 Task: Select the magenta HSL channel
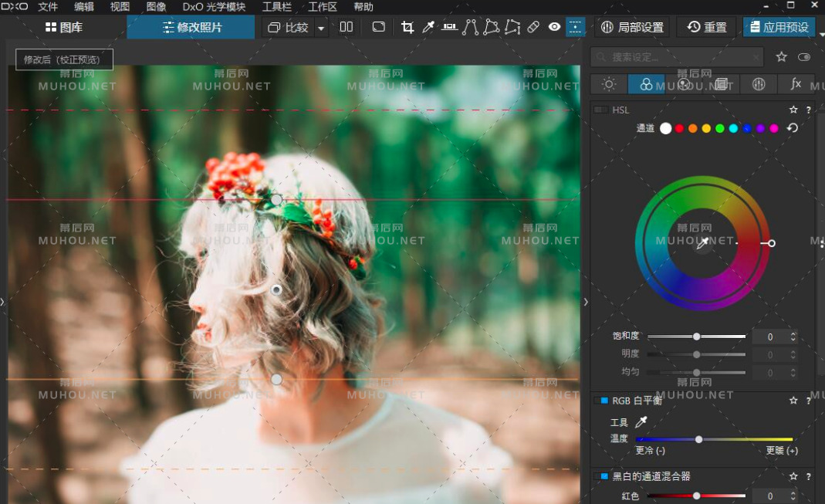tap(774, 128)
